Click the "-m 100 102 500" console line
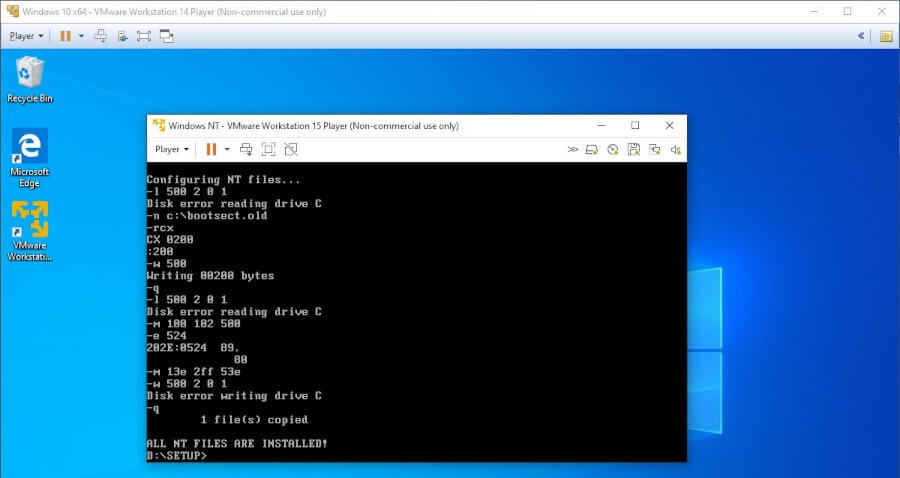 pos(193,324)
